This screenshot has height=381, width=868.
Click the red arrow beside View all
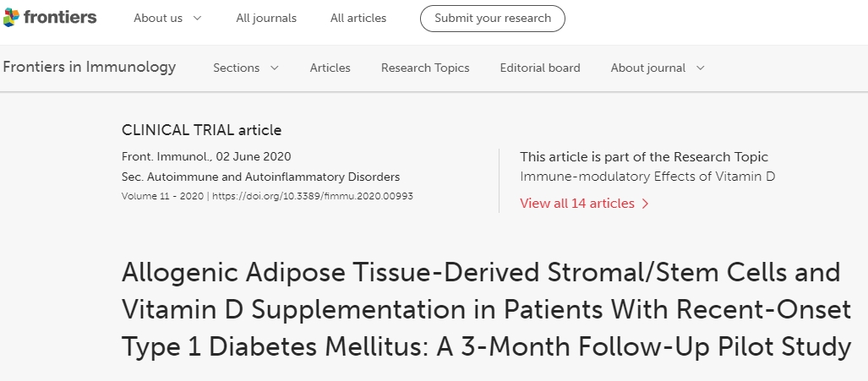pos(646,204)
